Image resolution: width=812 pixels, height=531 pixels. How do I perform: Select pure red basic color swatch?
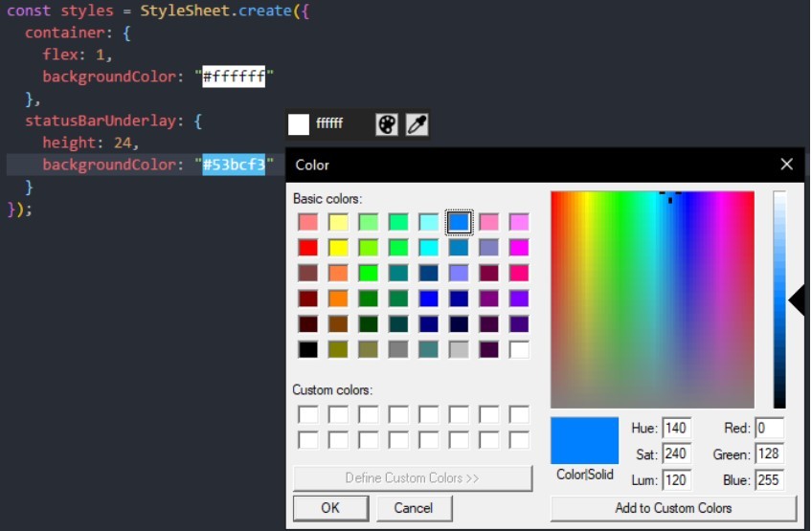point(308,248)
